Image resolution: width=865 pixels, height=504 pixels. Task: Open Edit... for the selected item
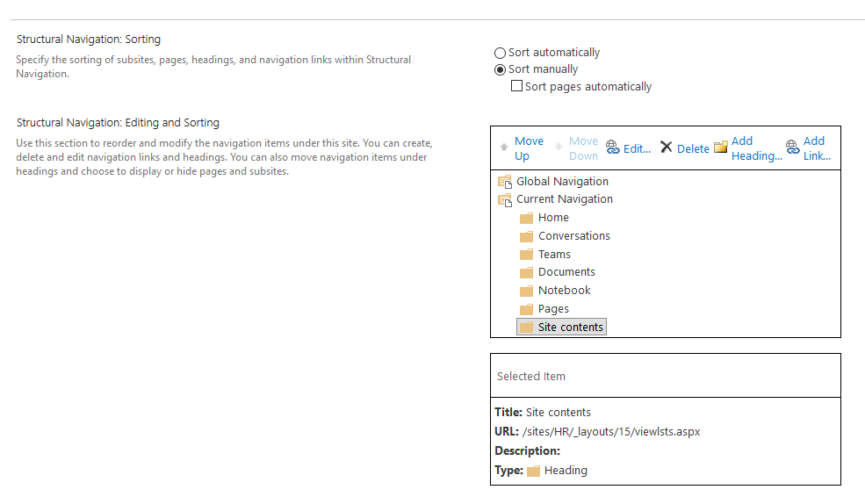point(638,149)
